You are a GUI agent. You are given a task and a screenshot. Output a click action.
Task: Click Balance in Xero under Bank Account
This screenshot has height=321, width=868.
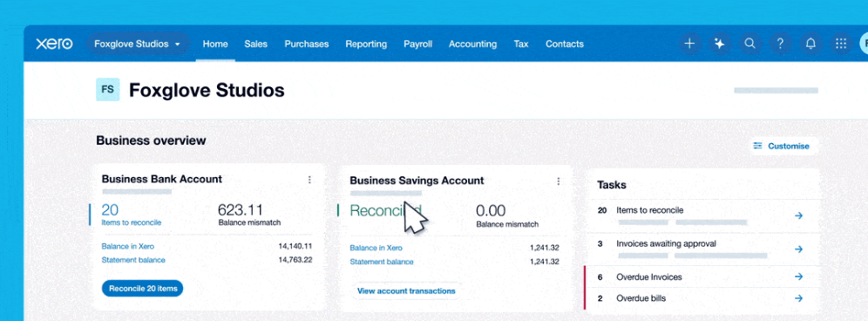coord(128,246)
